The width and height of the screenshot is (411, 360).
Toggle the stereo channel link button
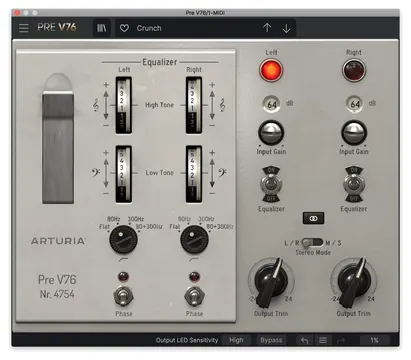313,218
